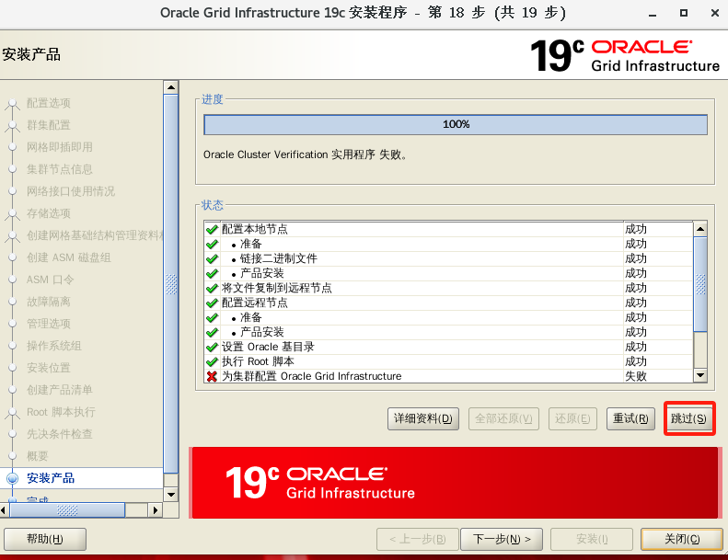Select the 先决条件检查 step in the sidebar
Screen dimensions: 728x560
pos(60,434)
